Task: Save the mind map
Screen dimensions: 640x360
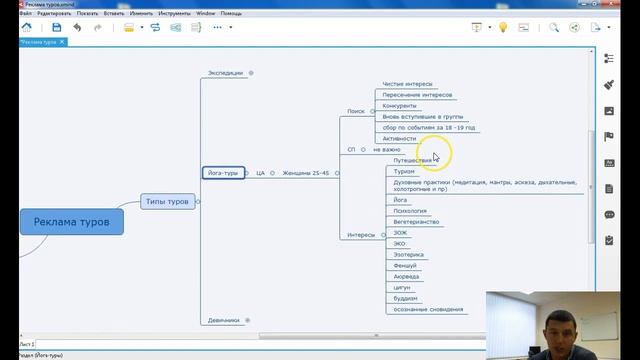Action: click(57, 27)
